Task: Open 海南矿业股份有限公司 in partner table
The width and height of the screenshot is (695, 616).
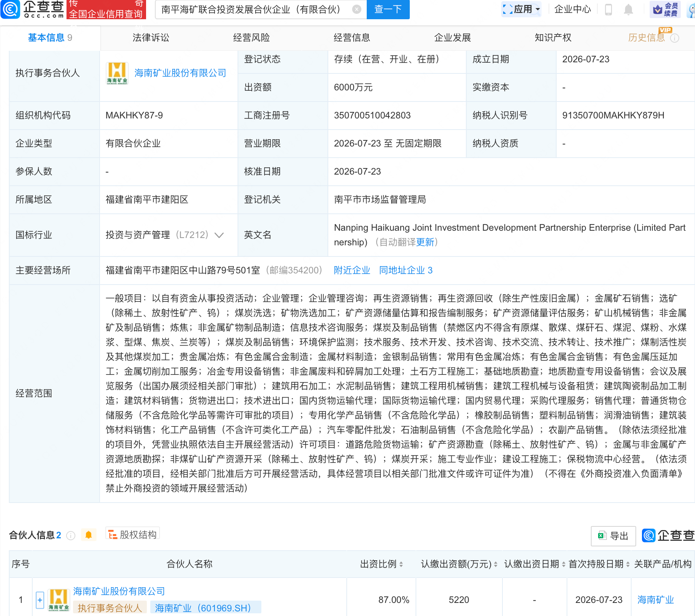Action: (x=119, y=591)
